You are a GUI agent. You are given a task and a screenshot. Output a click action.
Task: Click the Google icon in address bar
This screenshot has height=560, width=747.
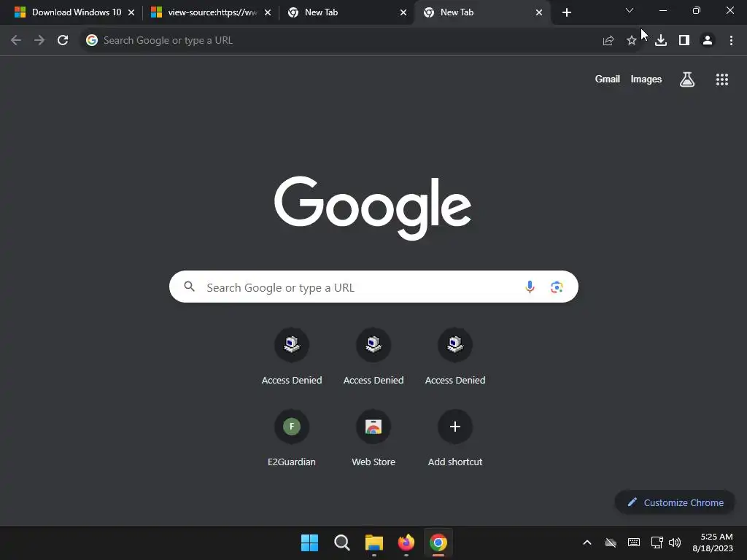[x=91, y=41]
